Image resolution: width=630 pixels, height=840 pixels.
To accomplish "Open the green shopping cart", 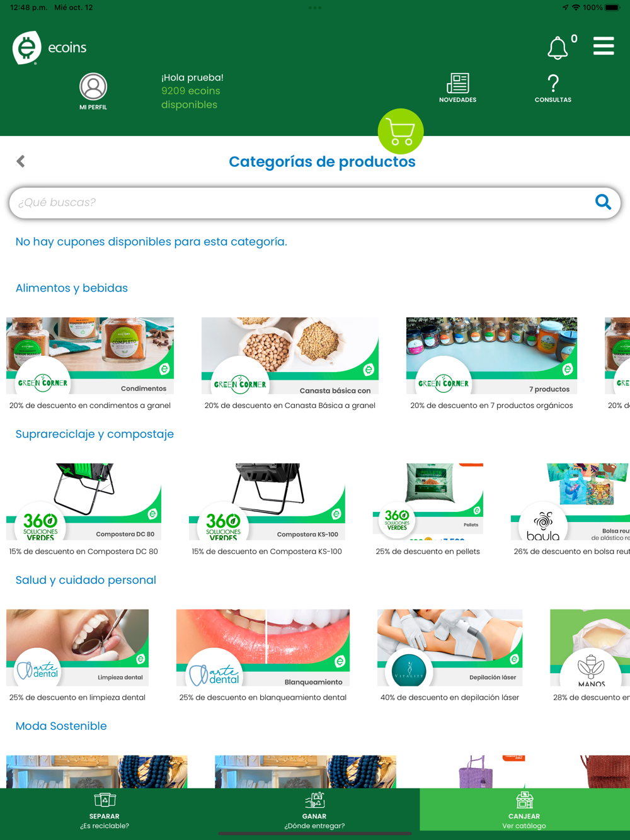I will tap(401, 132).
